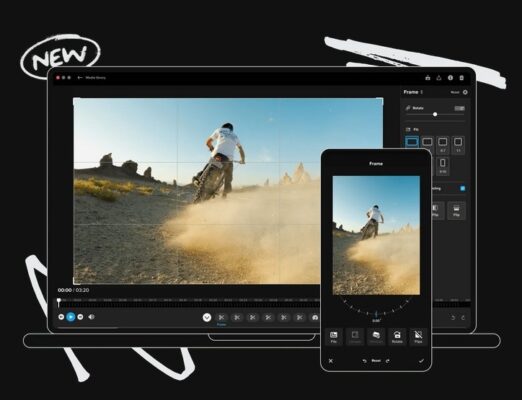
Task: Tap the rotation dial on phone
Action: (x=376, y=307)
